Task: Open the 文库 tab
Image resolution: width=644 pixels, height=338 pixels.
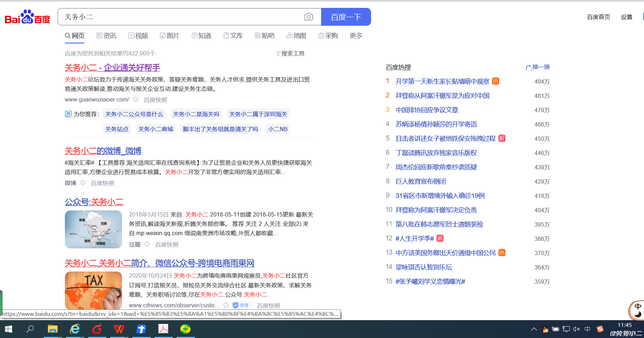Action: [x=233, y=36]
